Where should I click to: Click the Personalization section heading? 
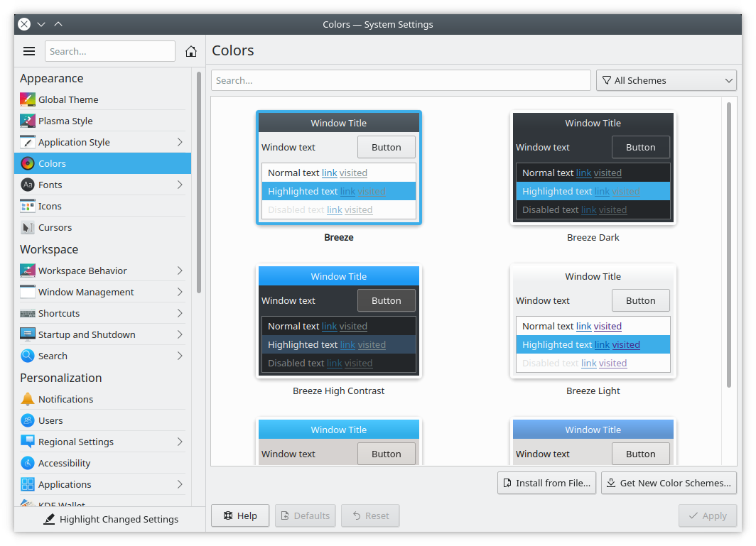[61, 378]
